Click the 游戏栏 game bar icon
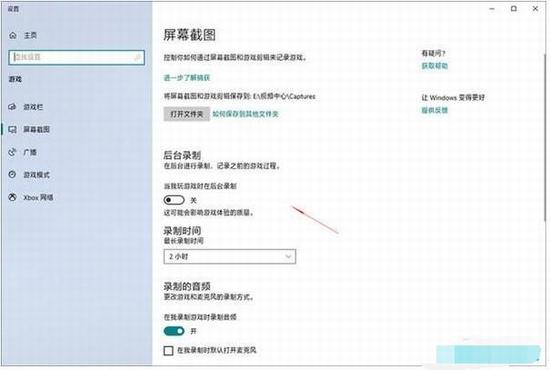The height and width of the screenshot is (370, 550). click(13, 107)
